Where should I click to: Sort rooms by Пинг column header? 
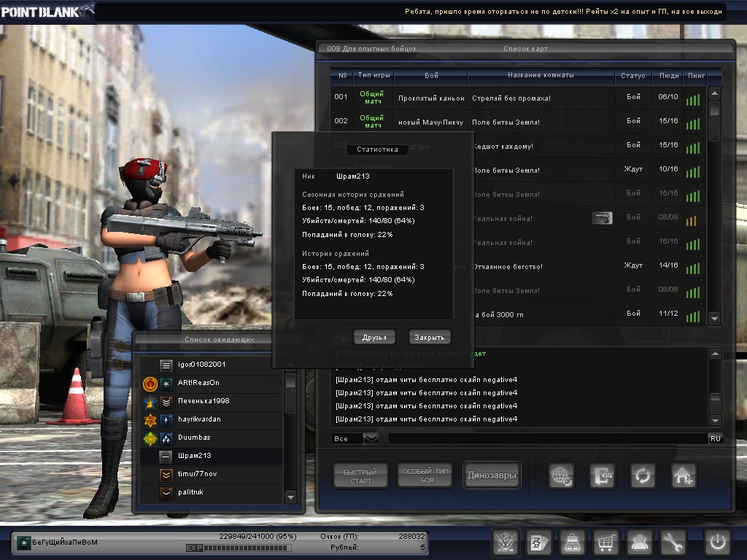coord(696,75)
